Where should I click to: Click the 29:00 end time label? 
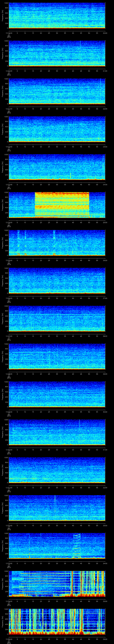coord(105,374)
